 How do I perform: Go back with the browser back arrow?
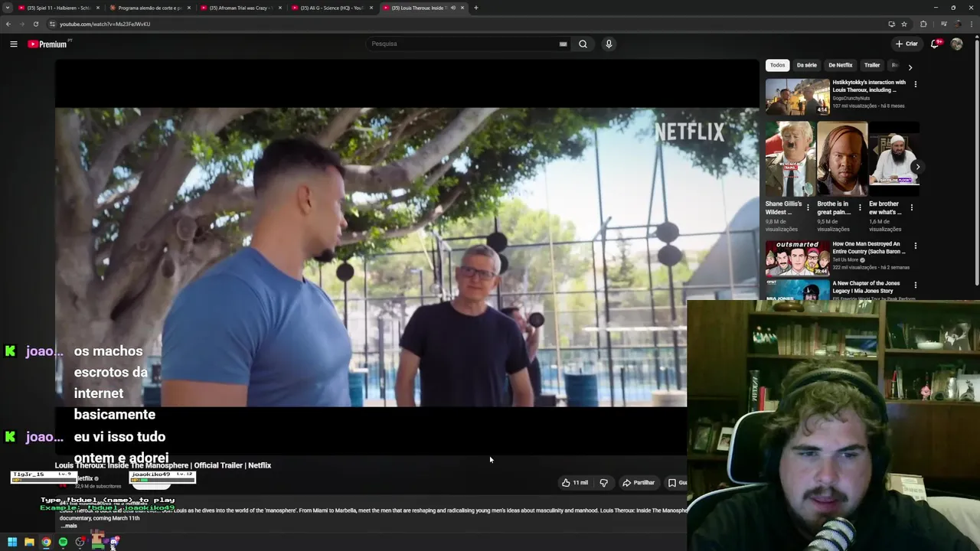(8, 24)
